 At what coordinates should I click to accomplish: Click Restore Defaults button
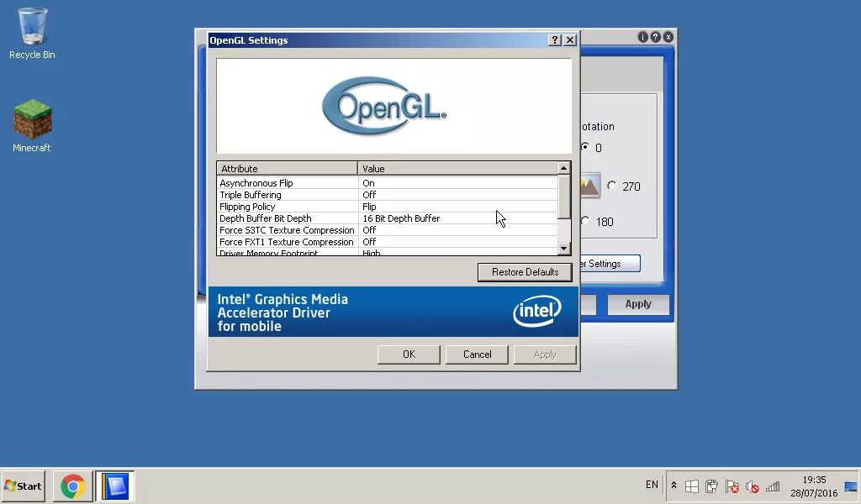[525, 272]
